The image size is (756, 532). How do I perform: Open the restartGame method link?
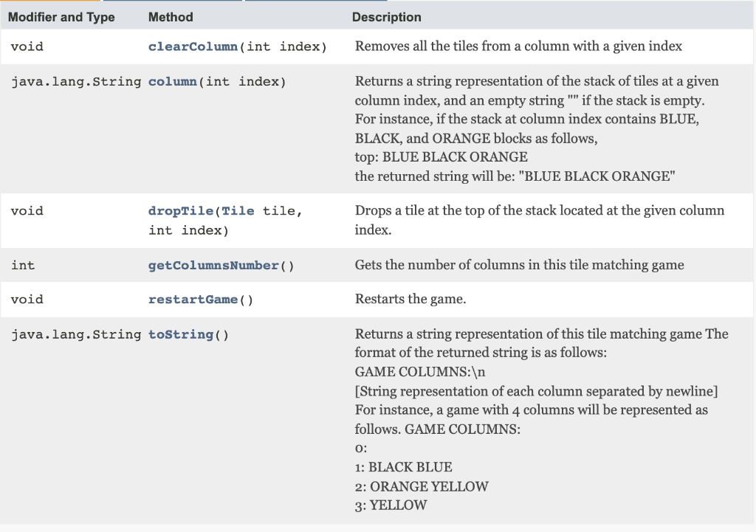point(193,300)
